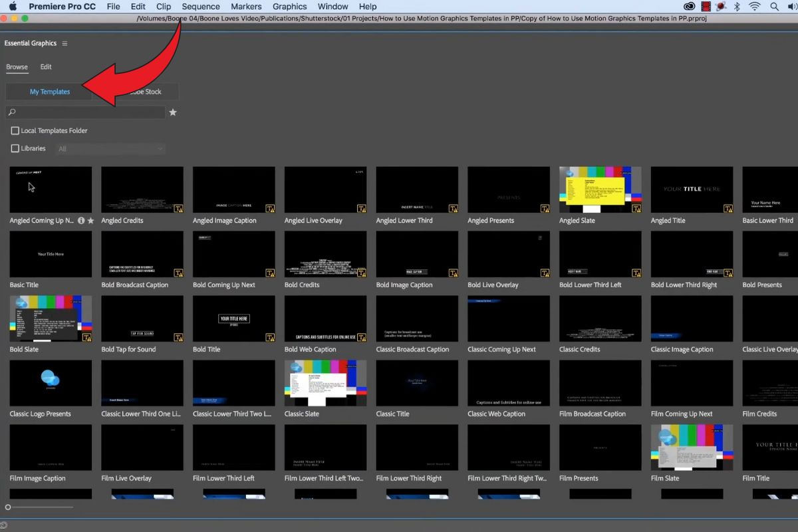Click the template search field
The width and height of the screenshot is (798, 532).
(85, 112)
